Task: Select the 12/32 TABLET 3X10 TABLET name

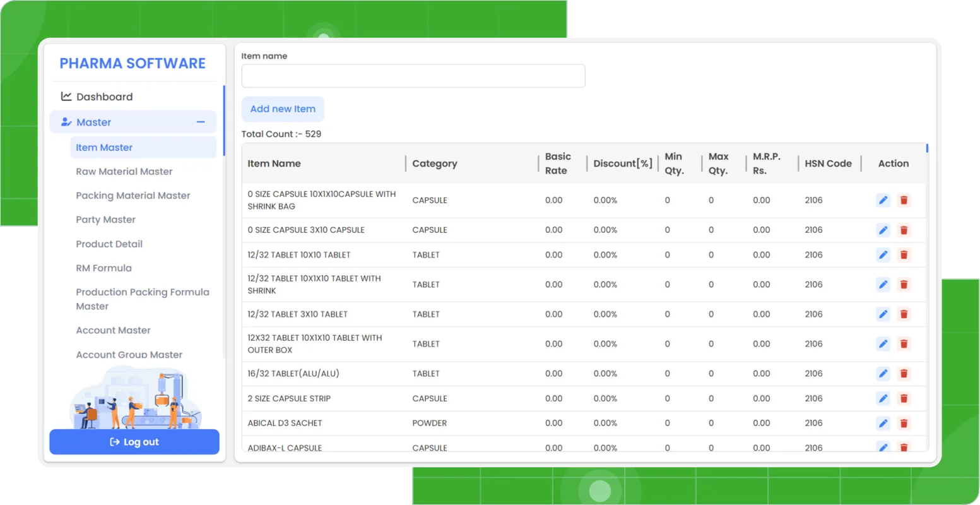Action: [x=298, y=314]
